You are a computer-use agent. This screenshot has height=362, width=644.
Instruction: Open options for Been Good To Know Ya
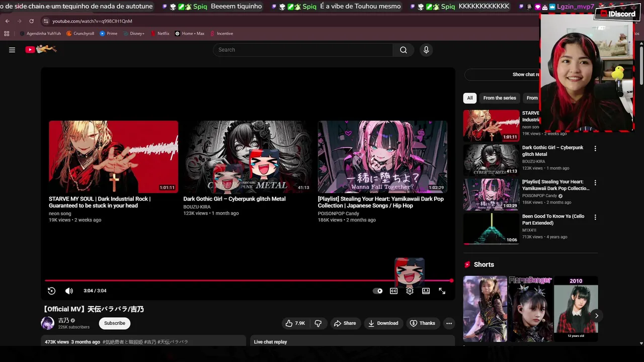click(x=595, y=217)
